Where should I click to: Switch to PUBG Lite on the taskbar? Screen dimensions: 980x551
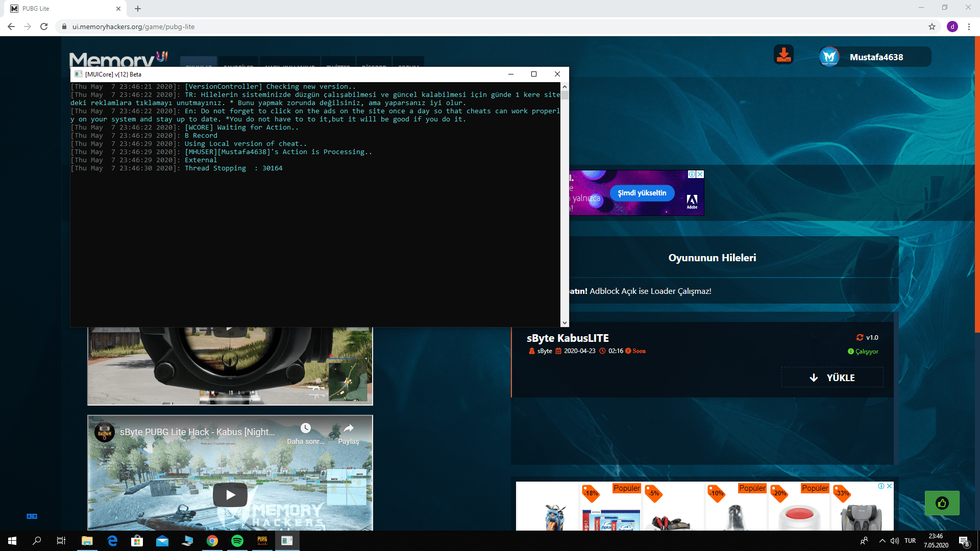[x=262, y=541]
